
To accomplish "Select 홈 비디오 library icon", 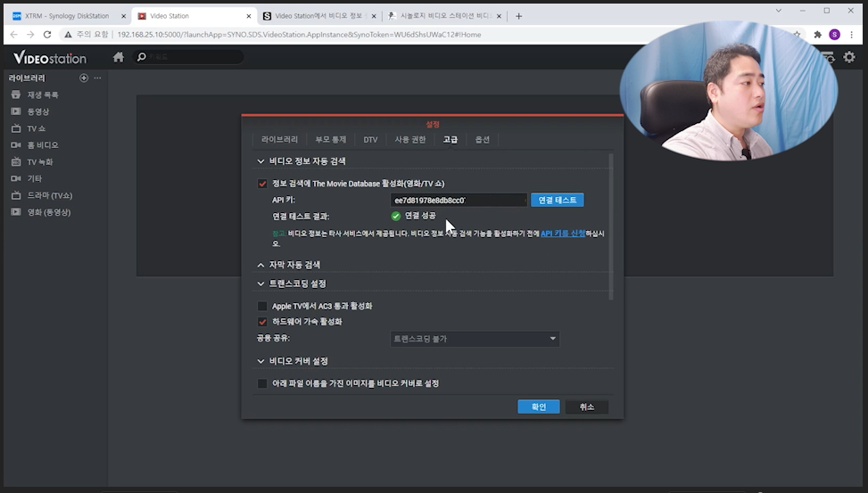I will click(x=16, y=145).
